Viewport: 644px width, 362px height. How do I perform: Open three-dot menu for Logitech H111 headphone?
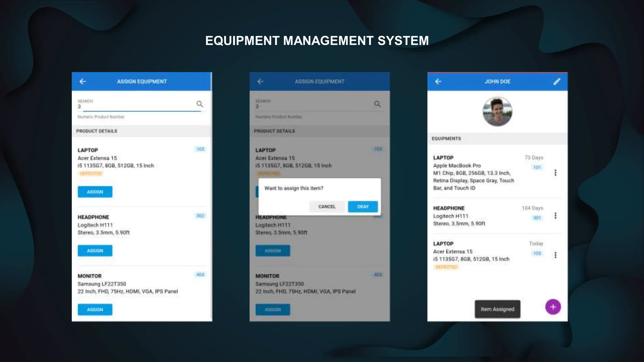pyautogui.click(x=555, y=216)
